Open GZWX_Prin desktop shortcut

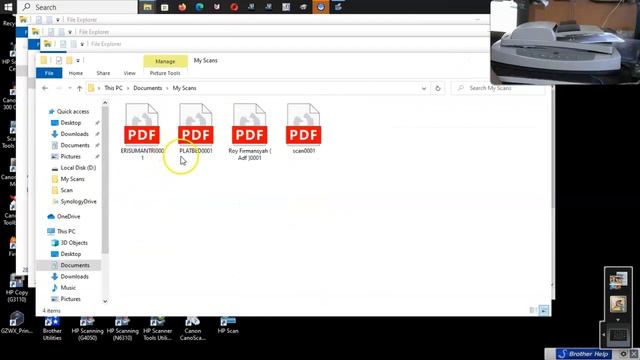point(16,323)
